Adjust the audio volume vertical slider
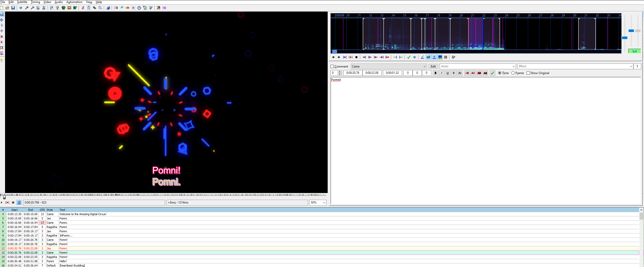This screenshot has width=644, height=267. (638, 31)
